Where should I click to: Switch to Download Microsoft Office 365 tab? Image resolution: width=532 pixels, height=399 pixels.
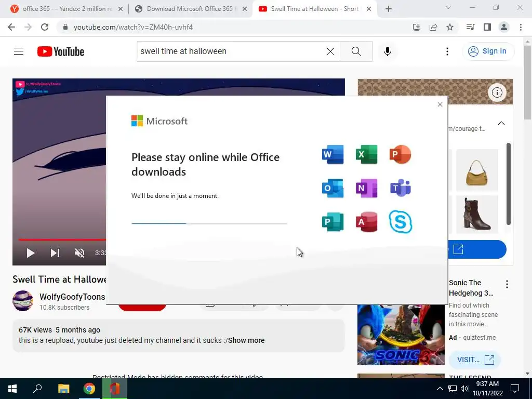click(190, 9)
